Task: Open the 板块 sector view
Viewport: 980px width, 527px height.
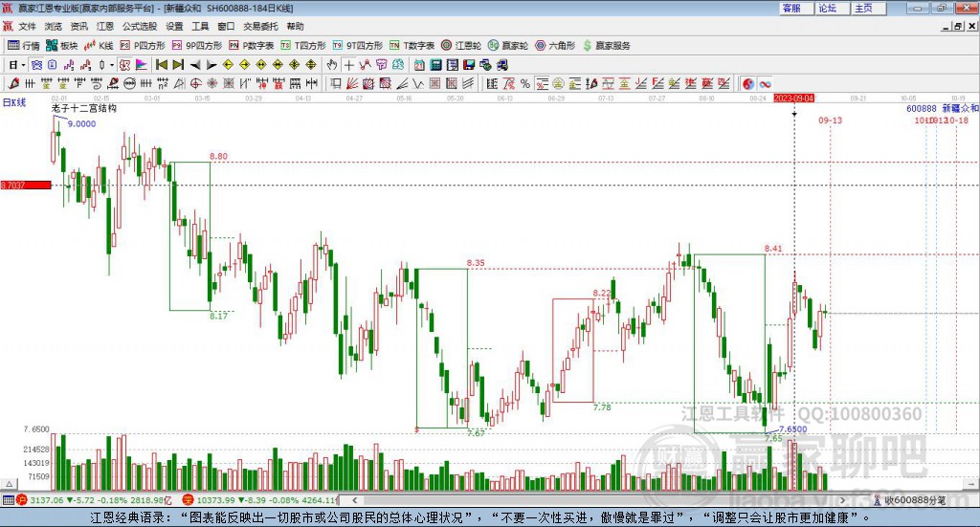Action: [x=61, y=46]
